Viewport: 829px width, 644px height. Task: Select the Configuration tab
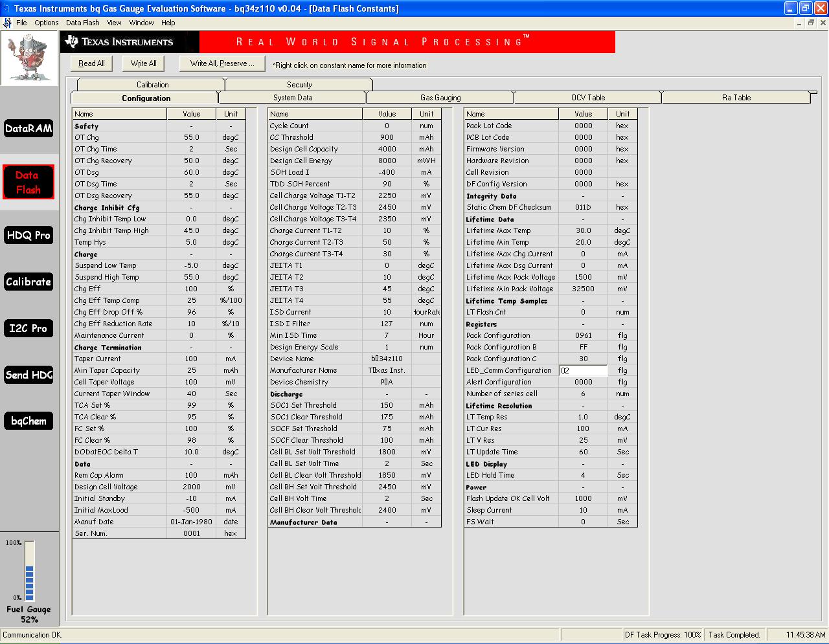146,98
